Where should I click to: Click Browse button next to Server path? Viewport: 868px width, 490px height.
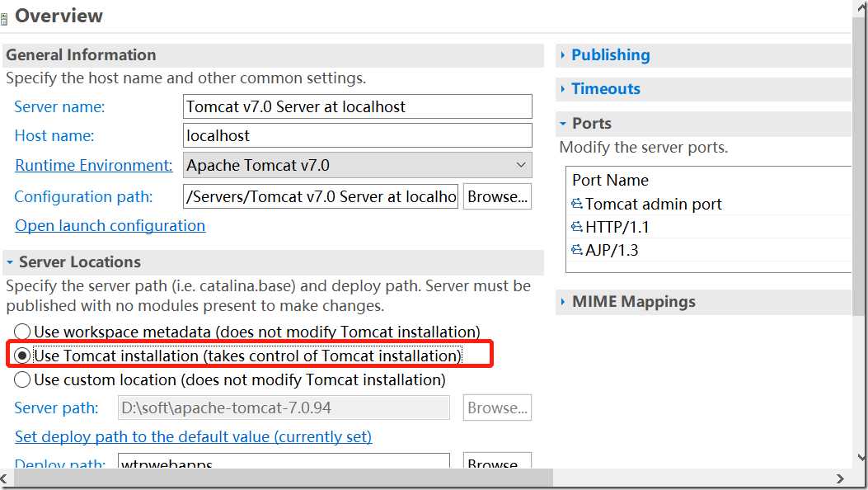[497, 408]
